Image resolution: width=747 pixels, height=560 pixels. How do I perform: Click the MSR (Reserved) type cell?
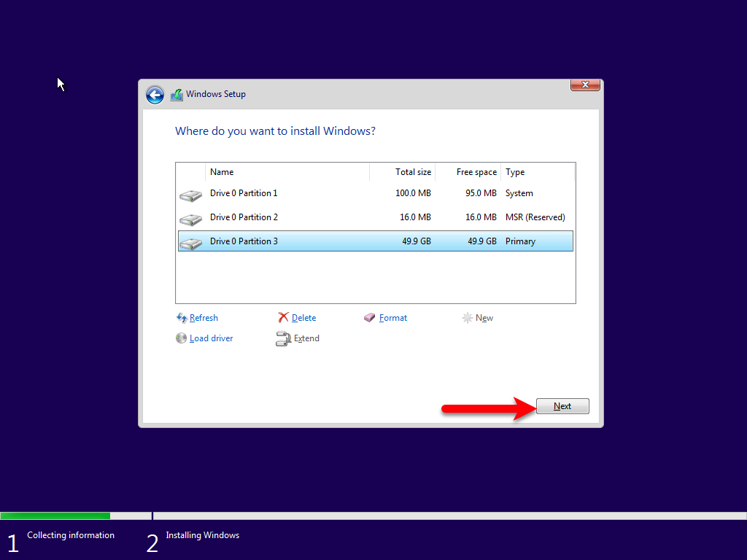click(x=535, y=217)
